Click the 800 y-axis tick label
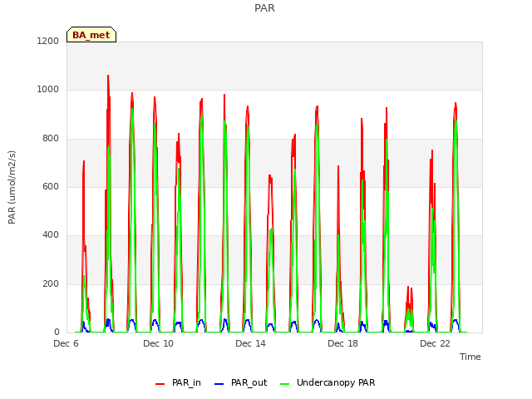 [51, 138]
